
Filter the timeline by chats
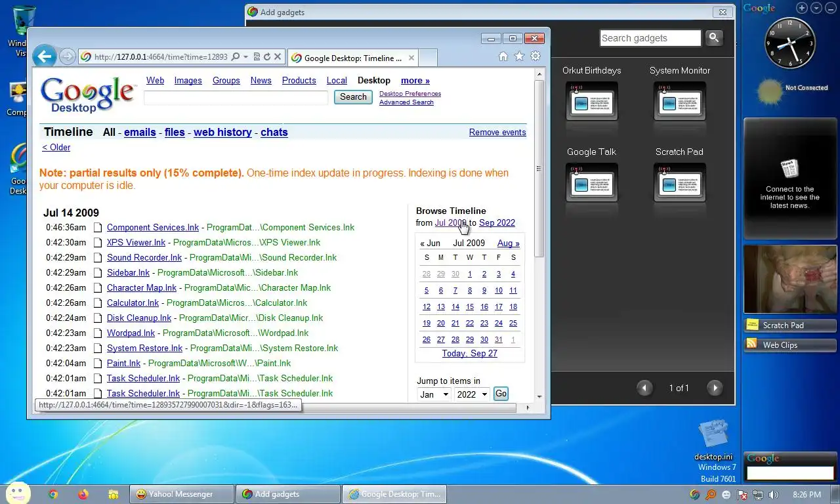274,132
